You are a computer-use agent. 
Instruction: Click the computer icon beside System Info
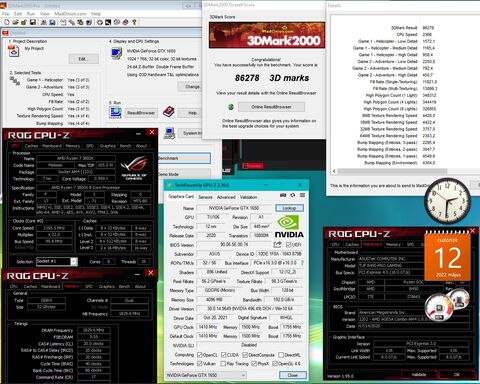[x=170, y=133]
